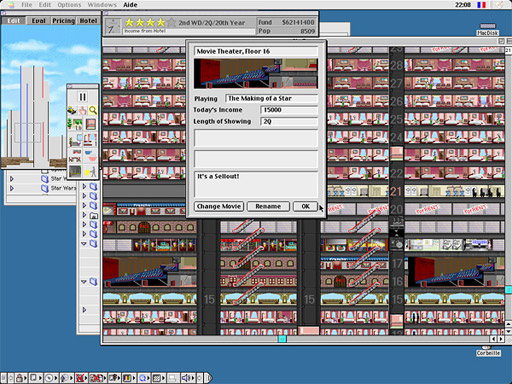Image resolution: width=512 pixels, height=384 pixels.
Task: Click the Pop value 8509
Action: pyautogui.click(x=307, y=31)
